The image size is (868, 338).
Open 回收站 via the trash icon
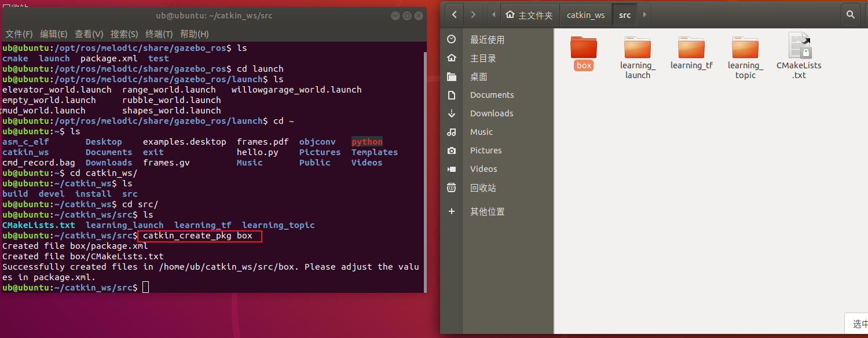[452, 188]
